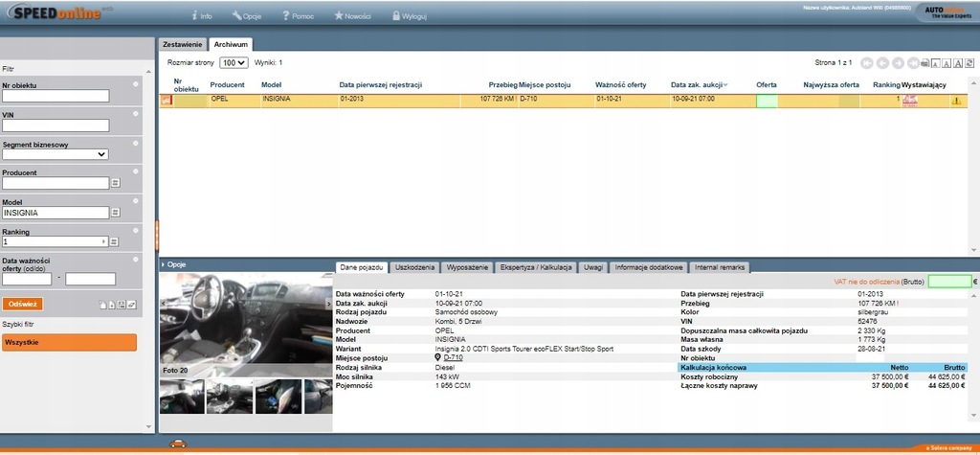Open the Producent list picker icon
980x455 pixels.
pos(116,183)
